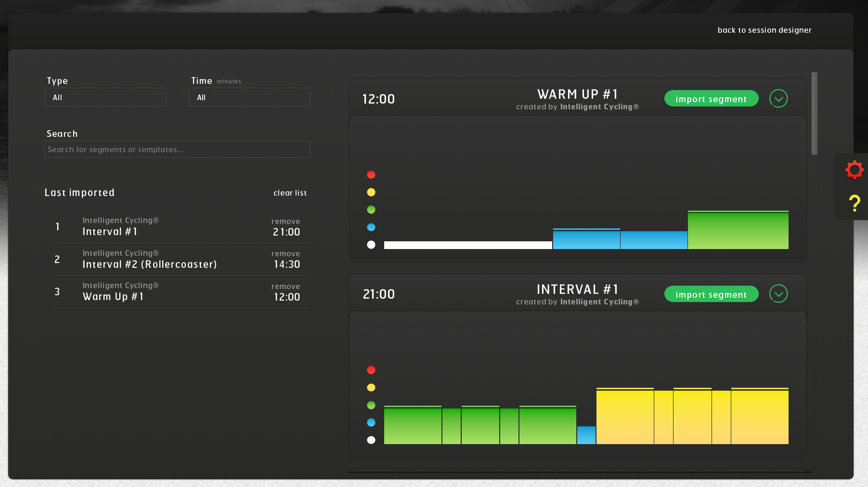868x487 pixels.
Task: Click the white zone dot in Interval #1 chart
Action: pos(371,440)
